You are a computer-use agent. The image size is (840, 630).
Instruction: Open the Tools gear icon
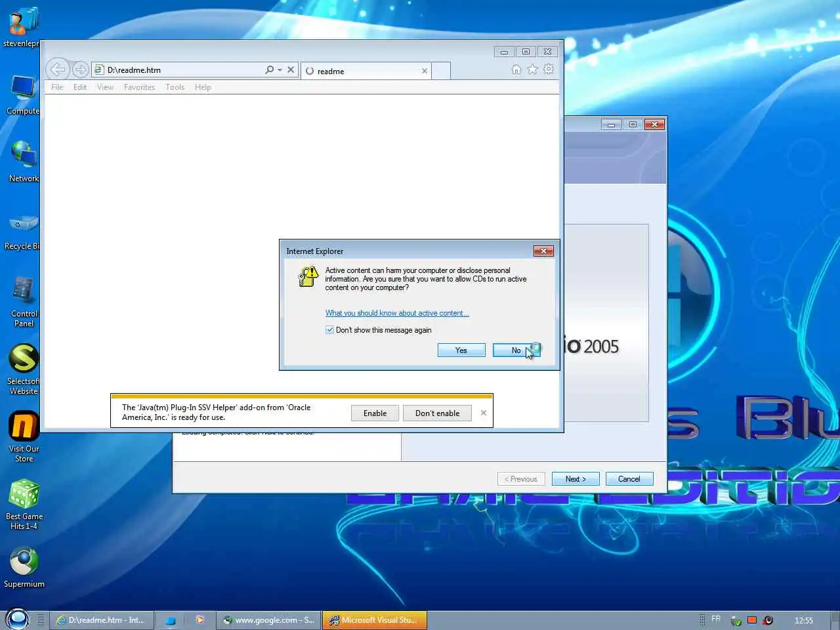coord(549,69)
